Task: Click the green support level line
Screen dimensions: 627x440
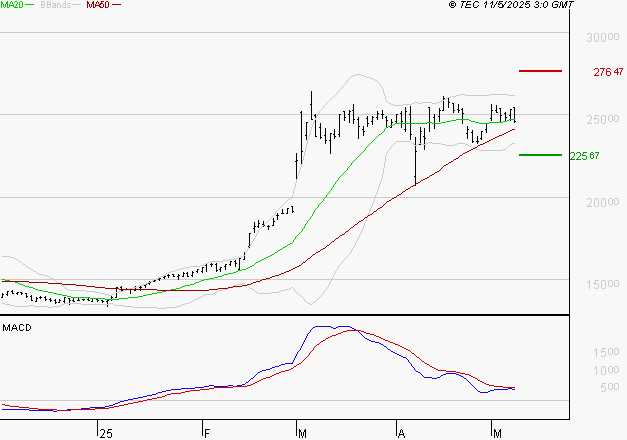Action: coord(540,155)
